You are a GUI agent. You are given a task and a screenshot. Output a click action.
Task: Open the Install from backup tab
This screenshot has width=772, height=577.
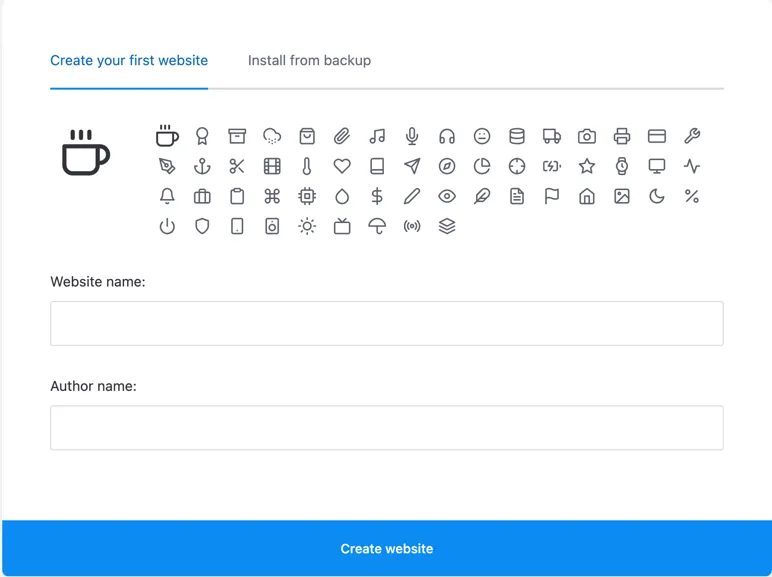[x=309, y=61]
